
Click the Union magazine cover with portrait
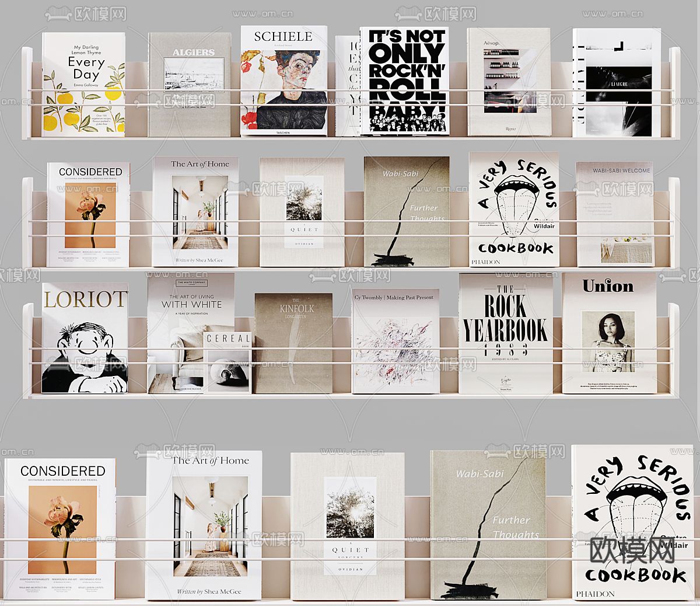(608, 333)
